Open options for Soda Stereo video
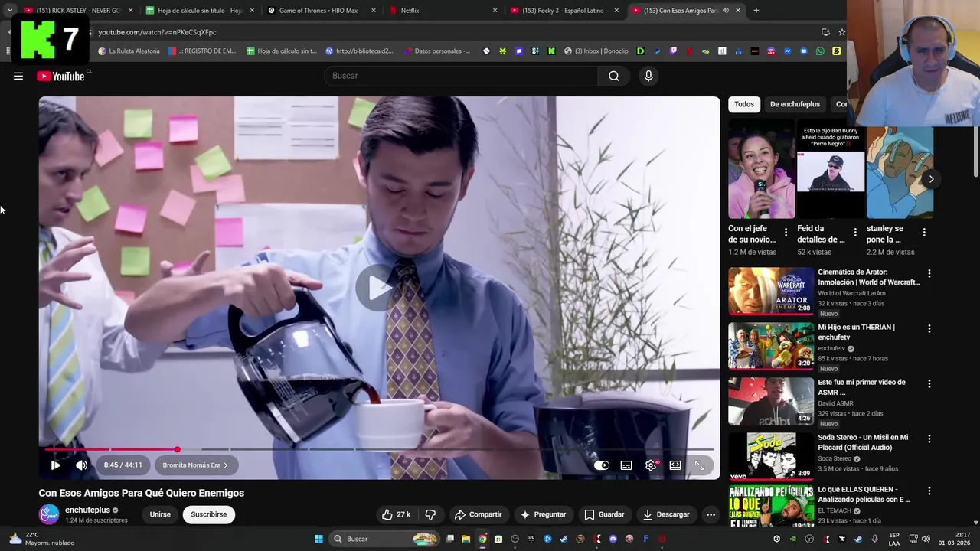Viewport: 980px width, 551px height. pyautogui.click(x=929, y=439)
